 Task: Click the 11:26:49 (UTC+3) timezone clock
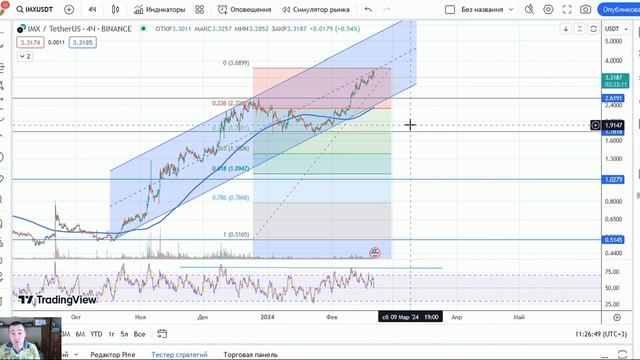coord(601,334)
